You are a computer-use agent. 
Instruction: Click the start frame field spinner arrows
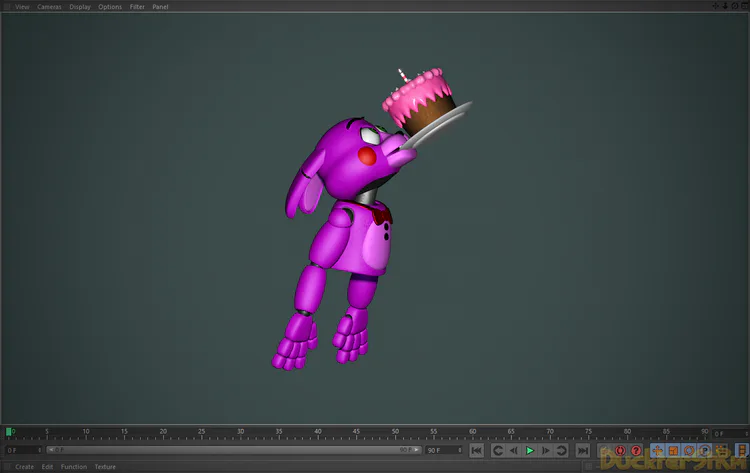(x=40, y=450)
